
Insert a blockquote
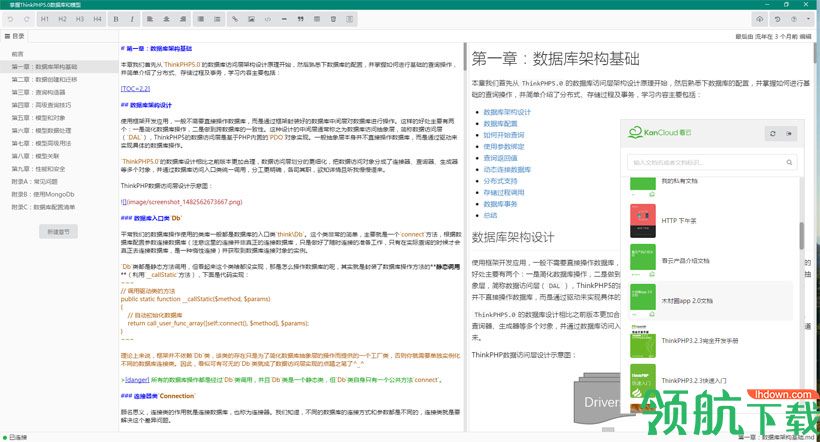tap(301, 19)
